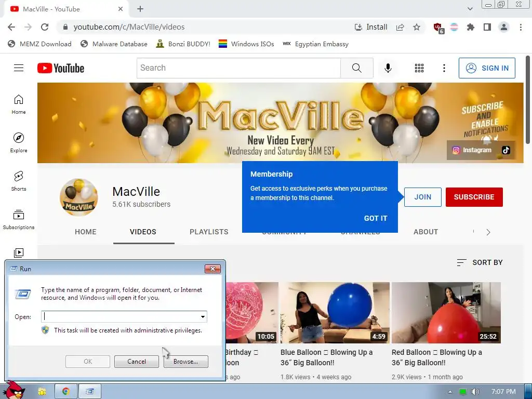This screenshot has width=532, height=399.
Task: Show more channel tabs chevron
Action: 488,232
